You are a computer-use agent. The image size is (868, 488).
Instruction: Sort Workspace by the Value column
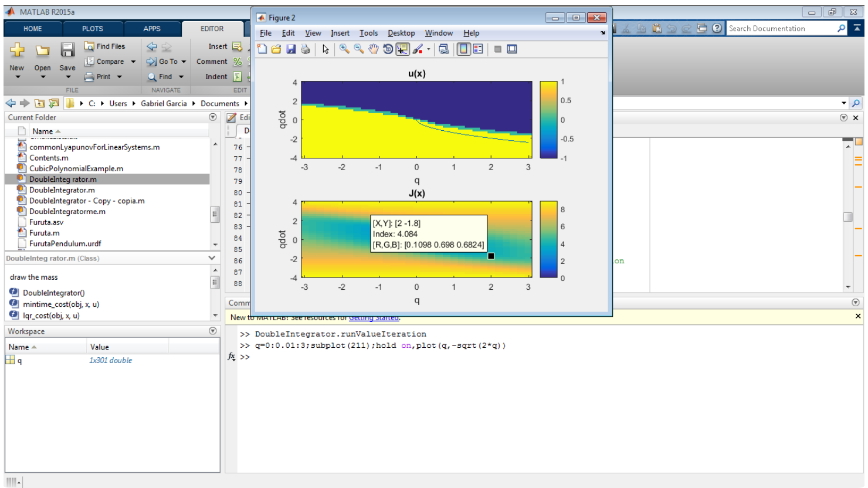[100, 347]
